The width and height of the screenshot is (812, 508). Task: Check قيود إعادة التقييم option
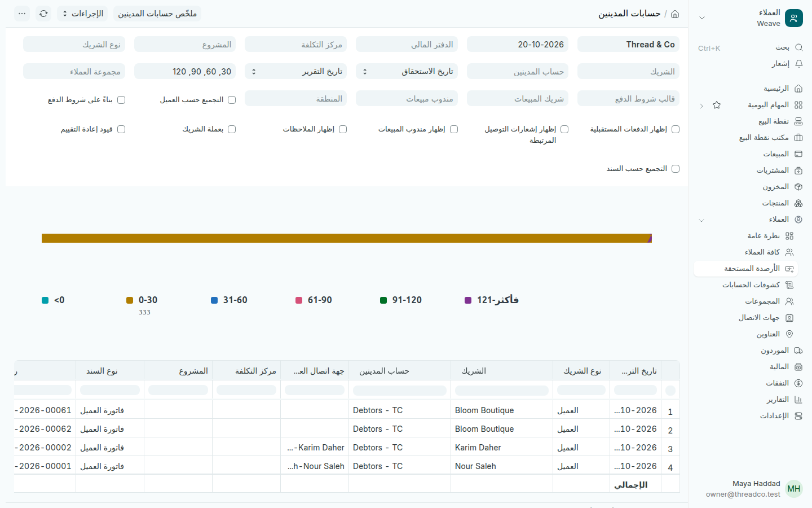[121, 129]
